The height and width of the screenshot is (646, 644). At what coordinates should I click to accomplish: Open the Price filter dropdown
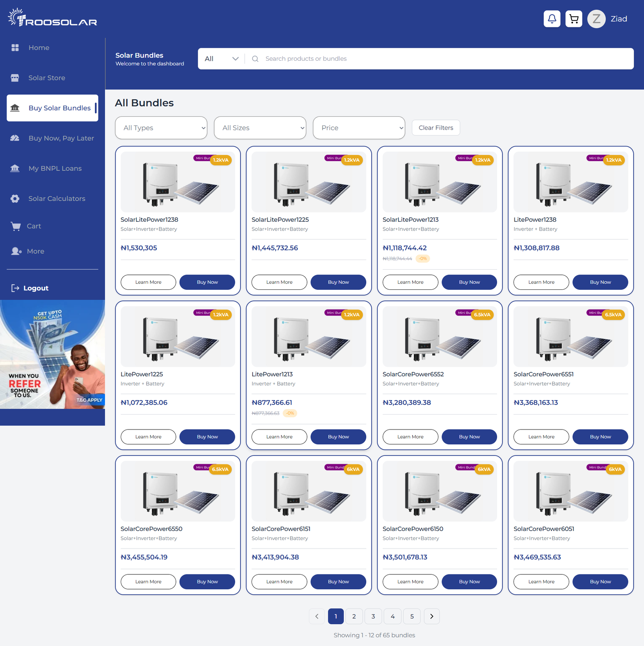point(359,128)
